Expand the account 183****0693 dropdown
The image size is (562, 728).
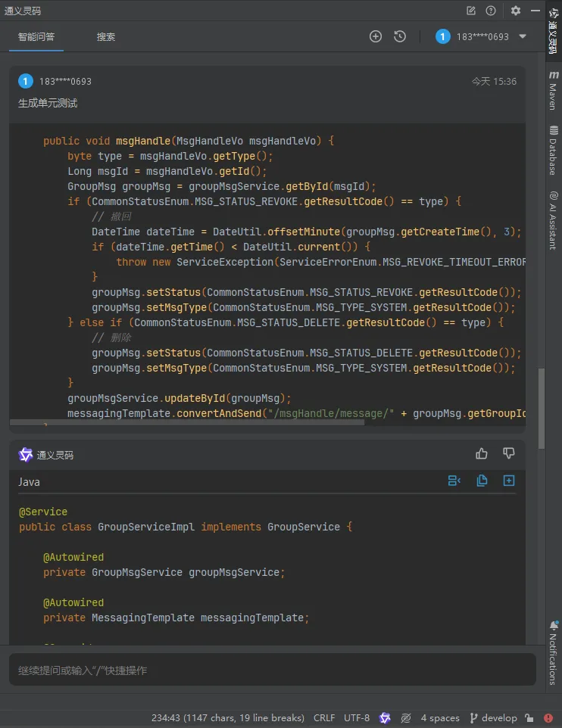pos(523,36)
